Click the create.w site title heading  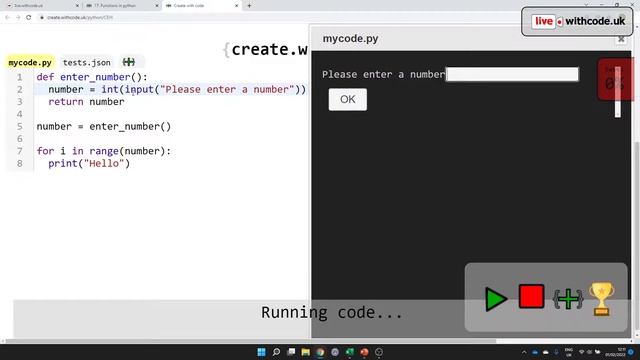[x=265, y=50]
